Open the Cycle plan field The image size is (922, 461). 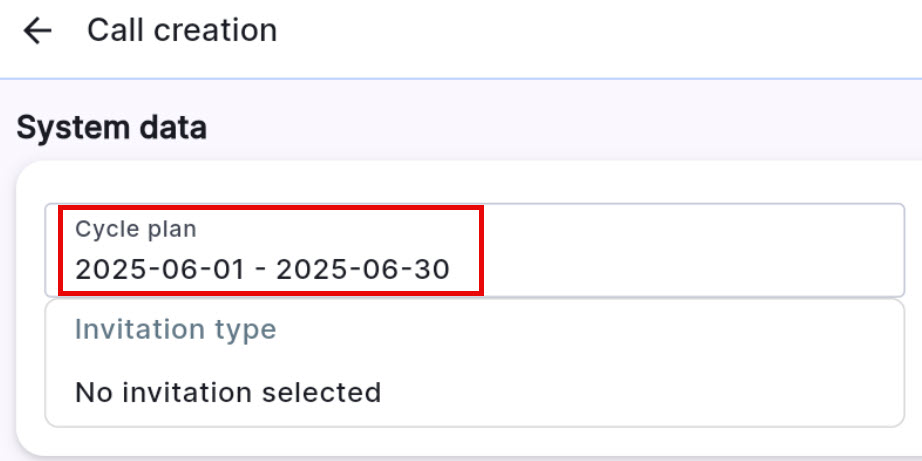click(474, 250)
